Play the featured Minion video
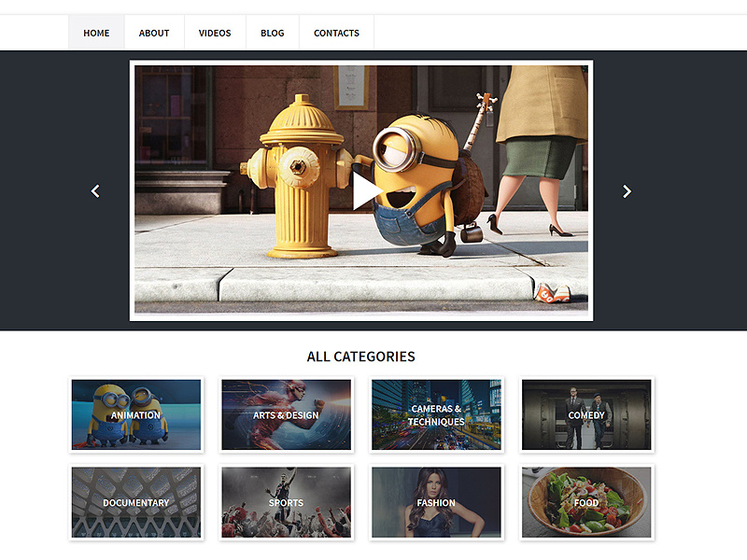The height and width of the screenshot is (560, 747). click(367, 191)
